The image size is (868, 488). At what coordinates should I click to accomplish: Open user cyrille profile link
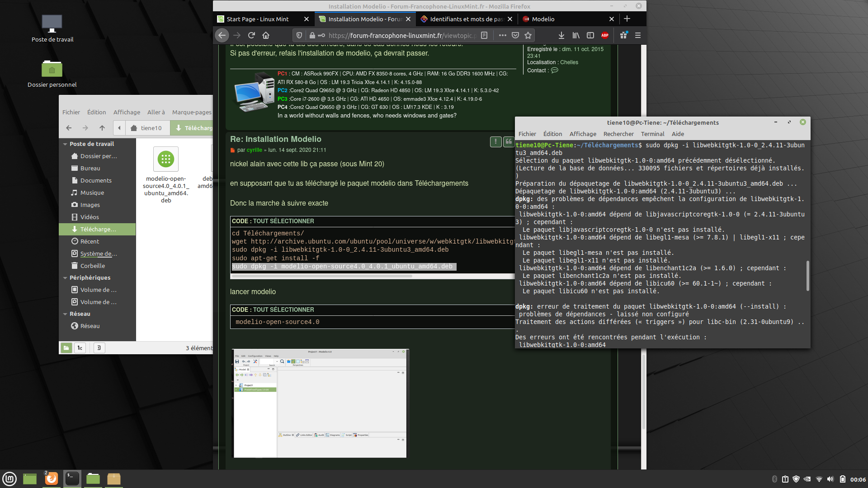(254, 150)
